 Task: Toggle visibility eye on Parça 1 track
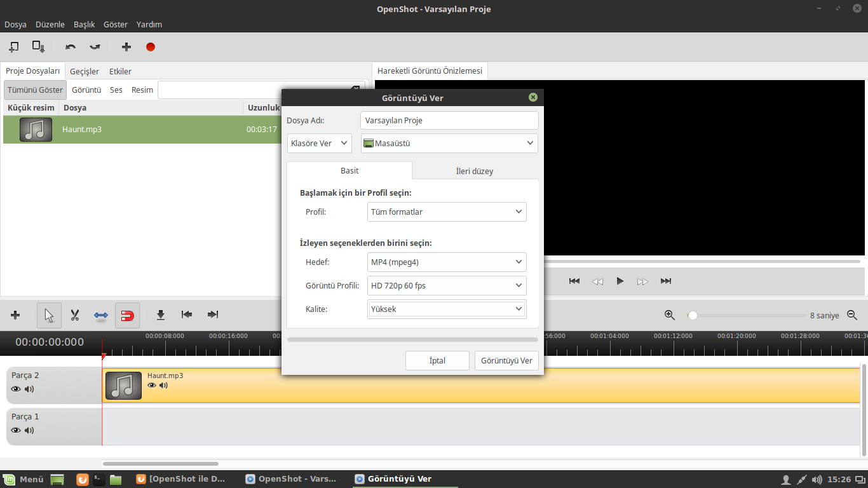tap(16, 430)
